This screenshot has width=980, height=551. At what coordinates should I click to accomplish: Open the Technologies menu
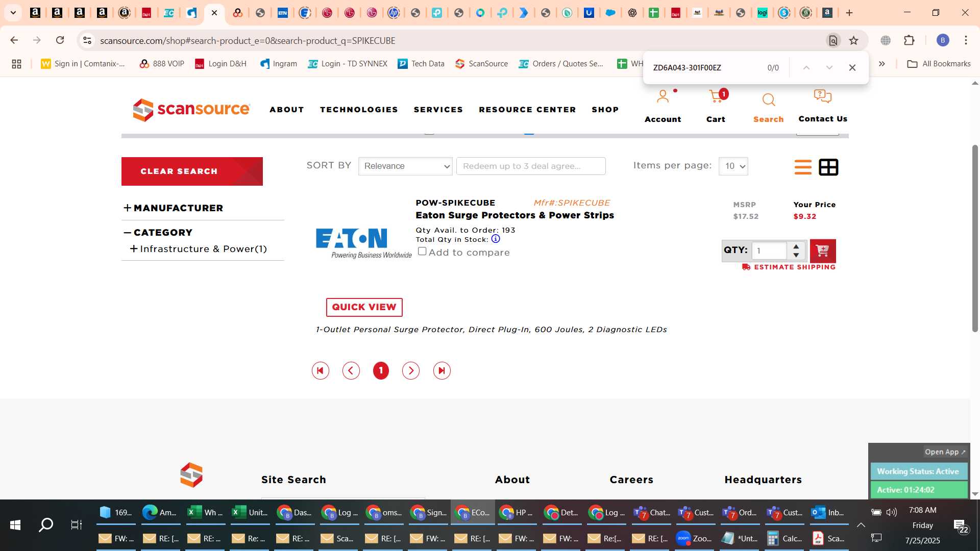pos(359,110)
